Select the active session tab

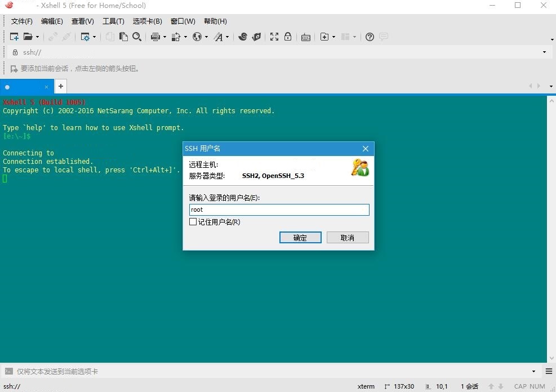pyautogui.click(x=27, y=87)
